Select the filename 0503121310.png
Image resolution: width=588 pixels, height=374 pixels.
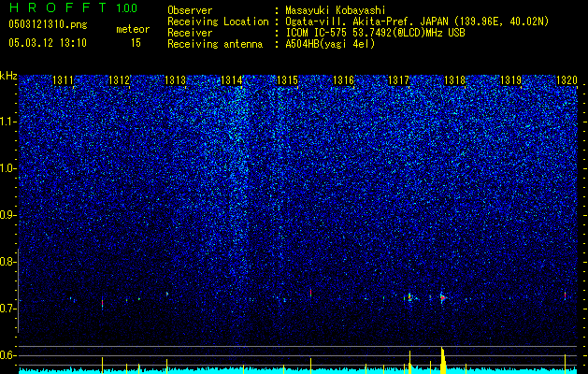pyautogui.click(x=48, y=24)
